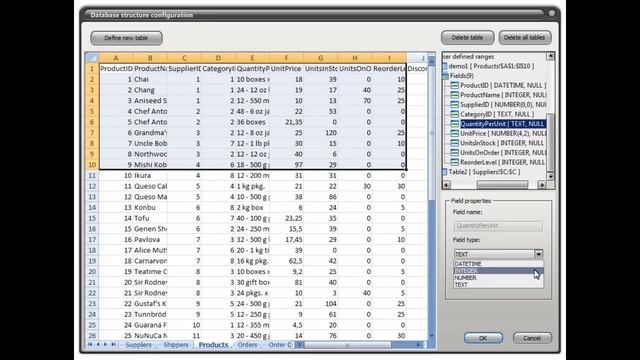
Task: Switch to the Order Details sheet tab
Action: (280, 345)
